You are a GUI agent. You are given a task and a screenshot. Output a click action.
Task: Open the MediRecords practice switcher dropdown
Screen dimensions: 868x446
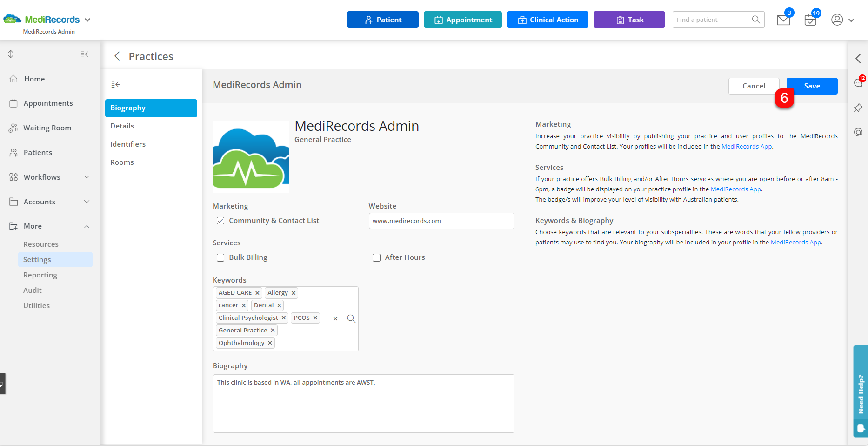pyautogui.click(x=87, y=20)
